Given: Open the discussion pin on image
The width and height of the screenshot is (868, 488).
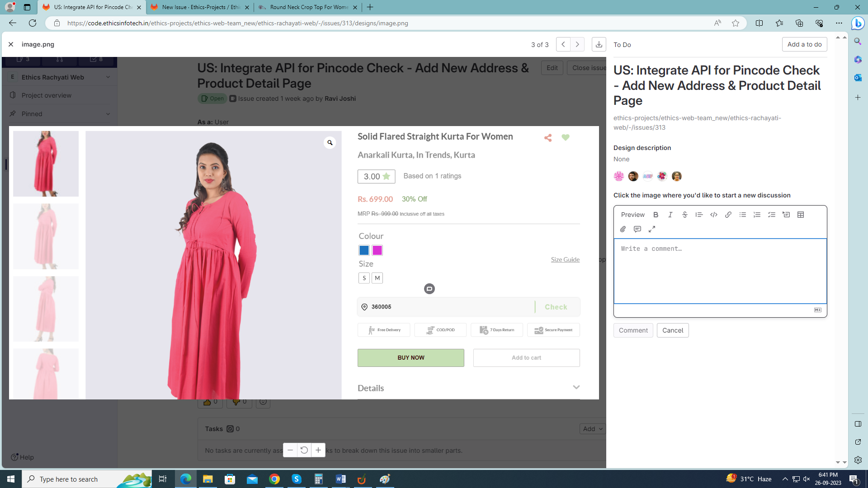Looking at the screenshot, I should pyautogui.click(x=429, y=289).
